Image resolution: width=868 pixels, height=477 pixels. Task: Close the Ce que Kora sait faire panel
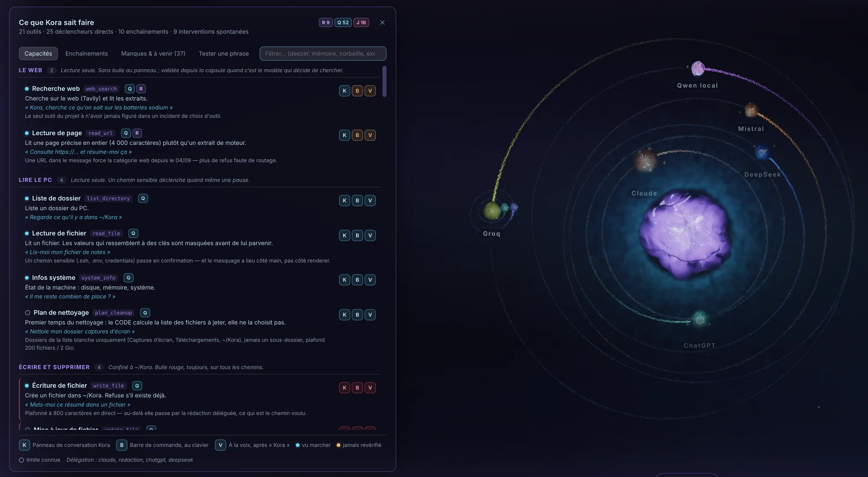382,23
